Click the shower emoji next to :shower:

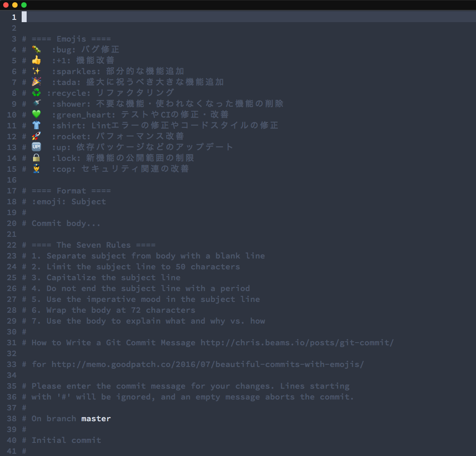[x=36, y=103]
